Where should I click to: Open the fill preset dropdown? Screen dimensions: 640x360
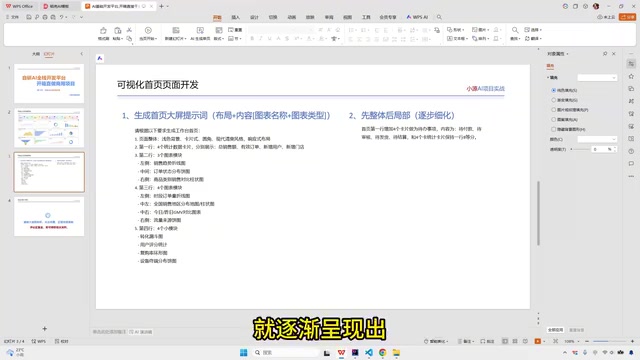point(597,78)
